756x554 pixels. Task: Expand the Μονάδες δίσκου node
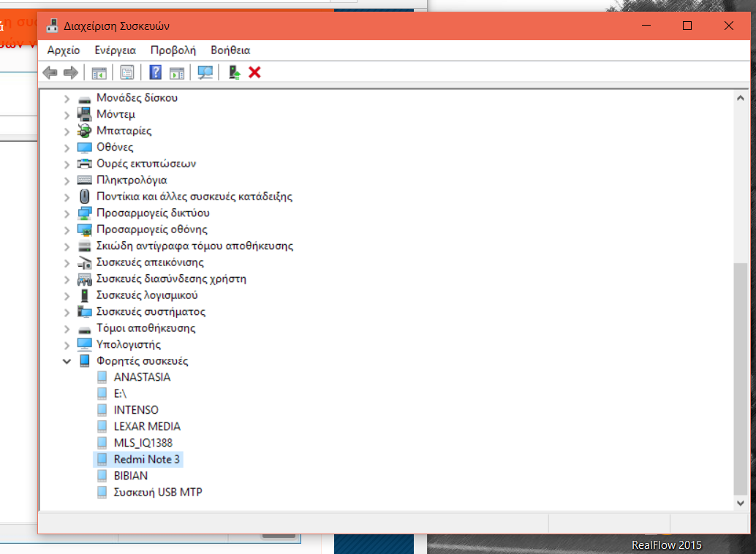67,99
